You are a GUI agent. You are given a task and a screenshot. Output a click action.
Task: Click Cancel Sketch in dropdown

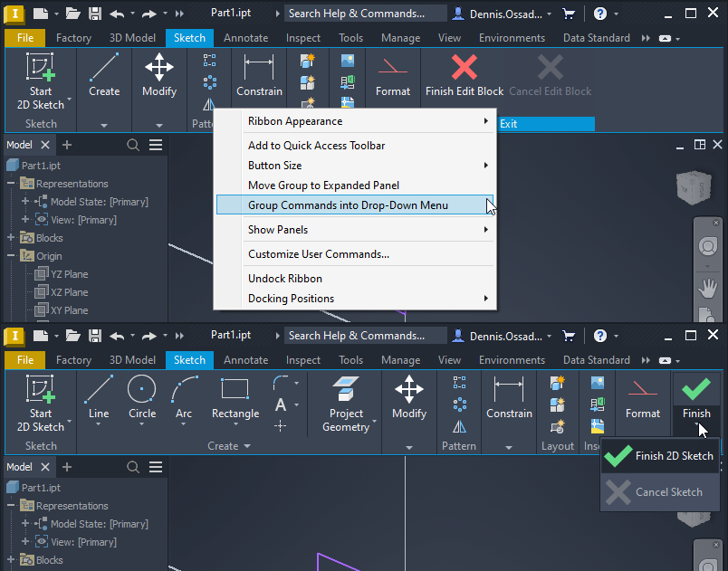(x=660, y=491)
